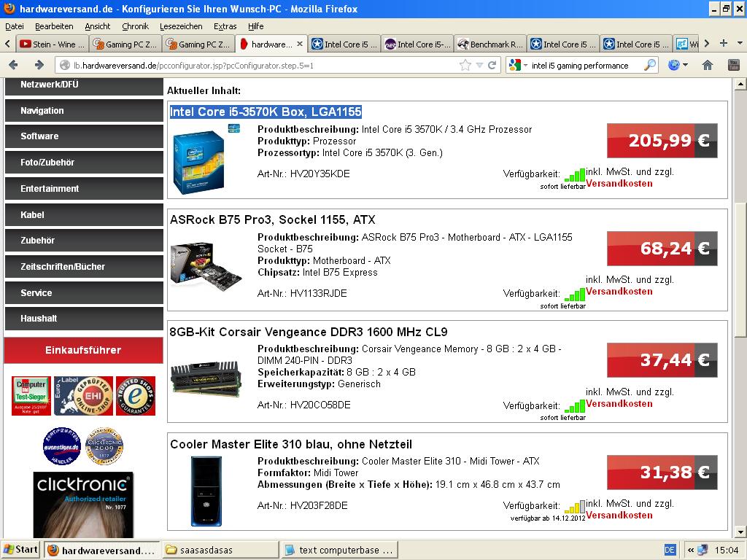Bookmark this page with the star icon
747x560 pixels.
pyautogui.click(x=465, y=65)
